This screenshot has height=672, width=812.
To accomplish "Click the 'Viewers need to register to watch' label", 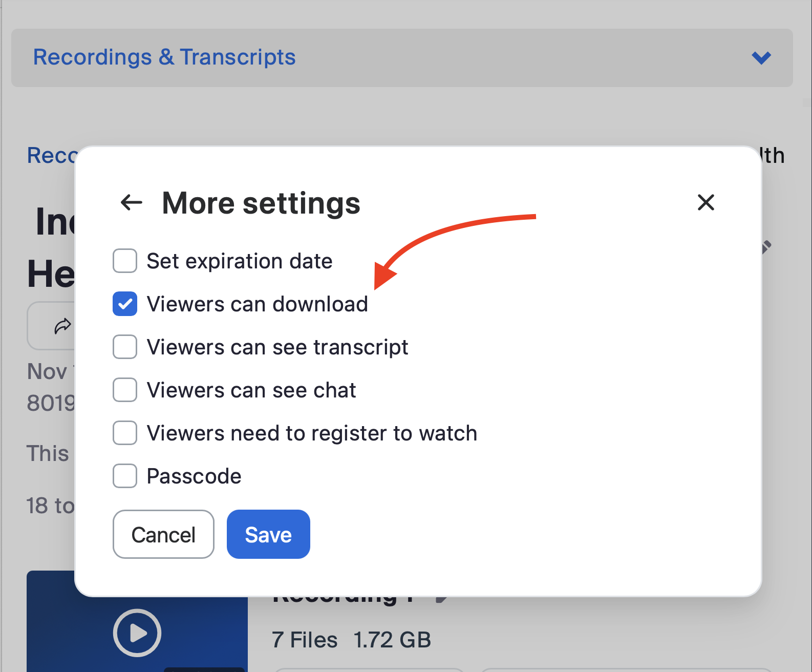I will (312, 433).
